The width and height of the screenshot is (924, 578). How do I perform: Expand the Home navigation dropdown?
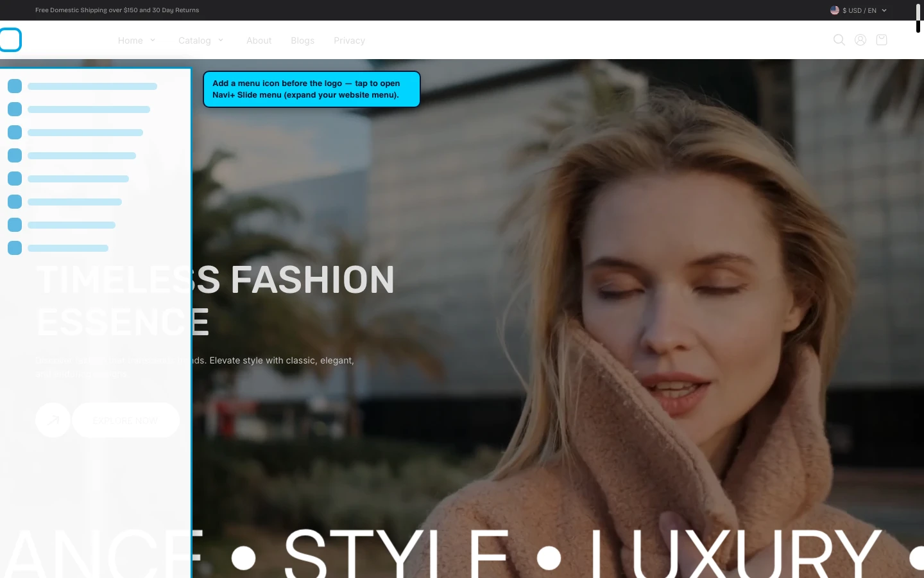tap(137, 40)
